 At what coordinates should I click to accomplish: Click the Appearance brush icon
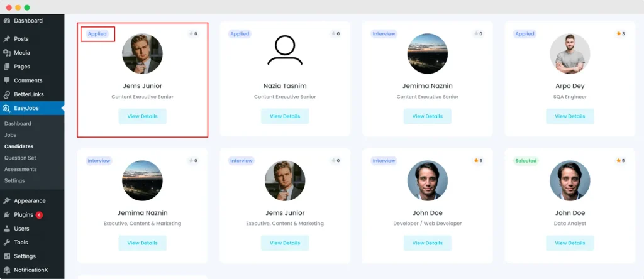(7, 201)
